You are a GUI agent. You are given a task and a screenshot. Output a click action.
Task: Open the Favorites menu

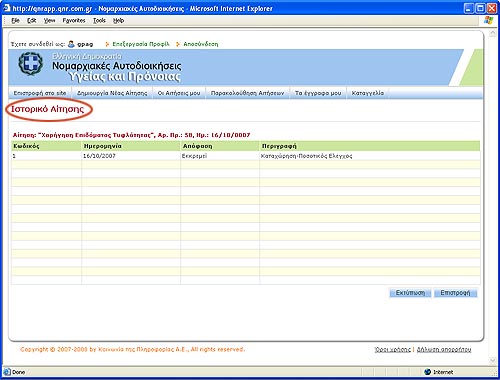tap(74, 21)
